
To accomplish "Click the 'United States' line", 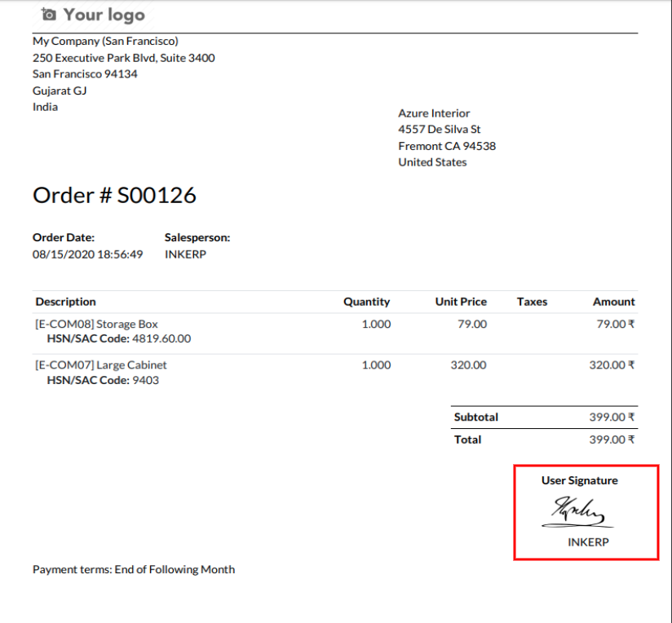I will point(432,162).
